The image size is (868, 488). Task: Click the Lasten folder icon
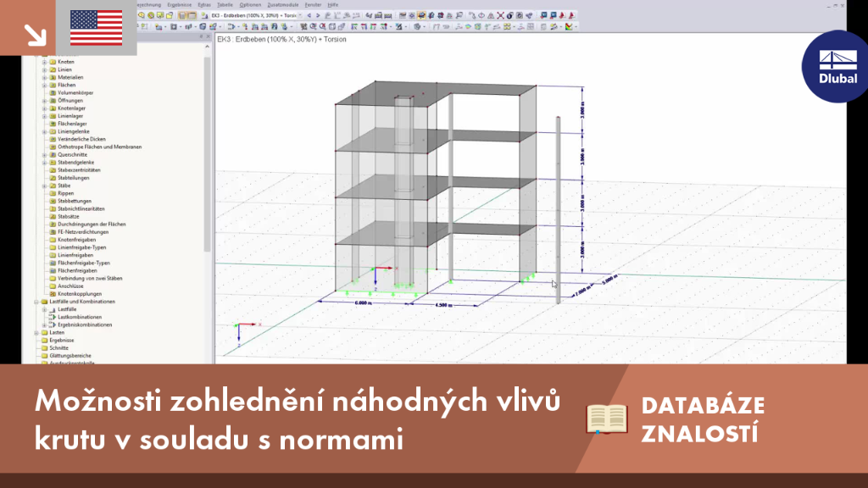tap(45, 332)
